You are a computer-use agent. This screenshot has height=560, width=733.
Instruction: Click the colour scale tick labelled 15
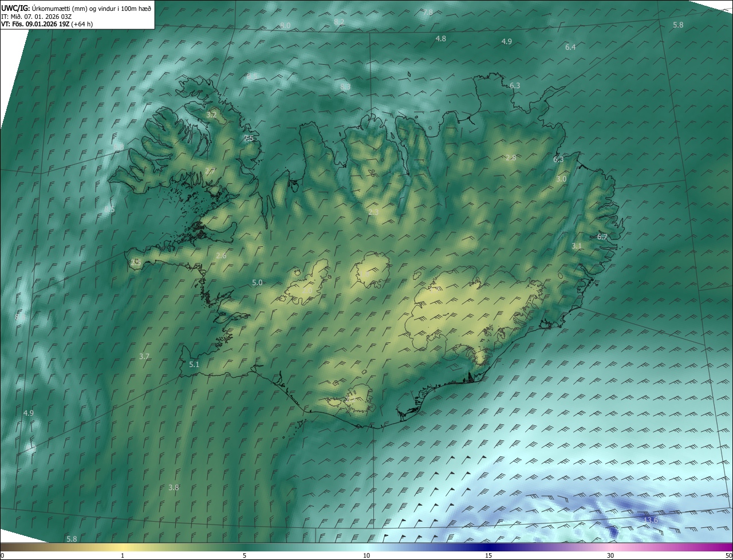coord(488,556)
